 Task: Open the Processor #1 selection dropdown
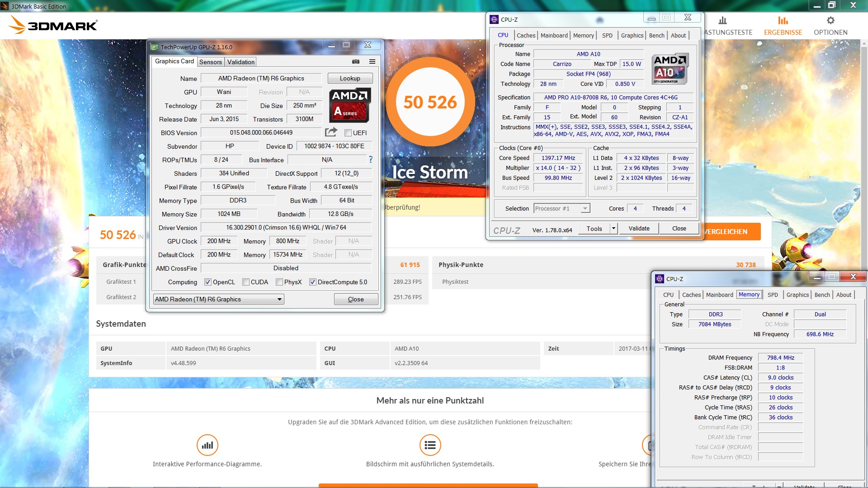[562, 208]
